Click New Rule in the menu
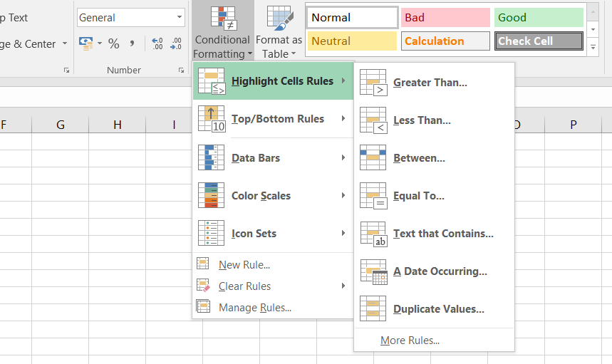Viewport: 612px width, 364px height. [x=244, y=265]
